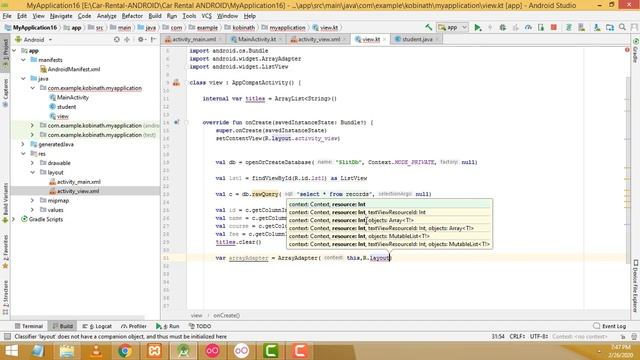
Task: Collapse the manifests folder
Action: 23,60
